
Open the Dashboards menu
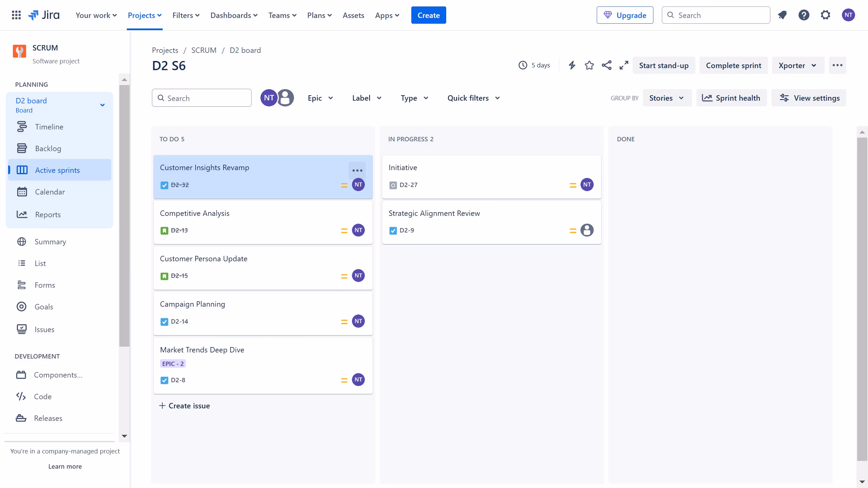[x=234, y=15]
